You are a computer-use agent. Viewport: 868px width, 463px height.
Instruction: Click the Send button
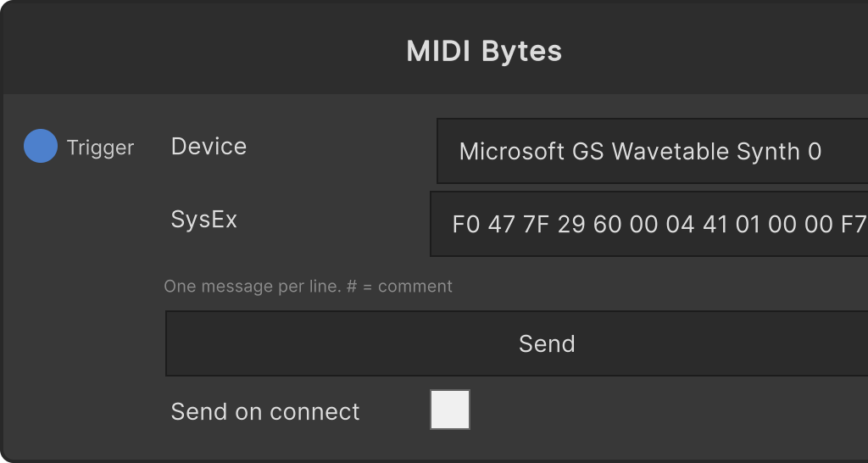tap(516, 343)
